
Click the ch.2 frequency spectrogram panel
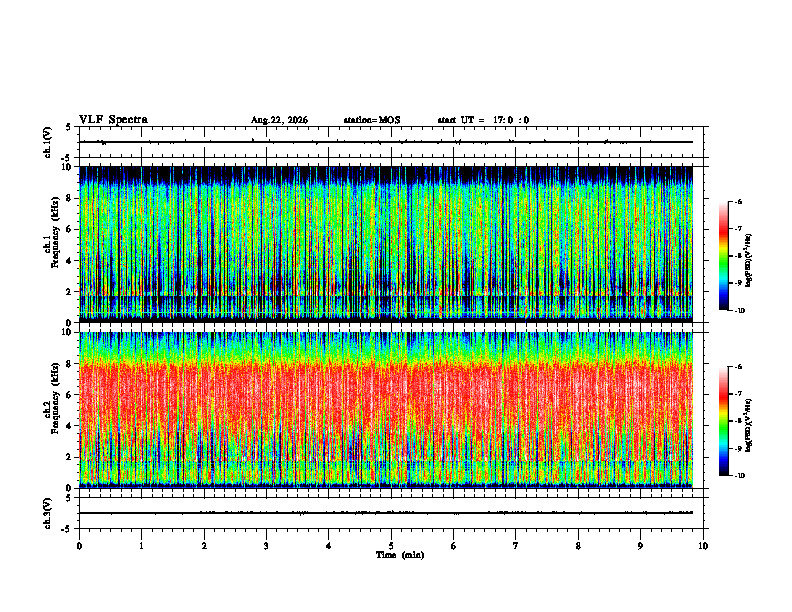point(386,410)
